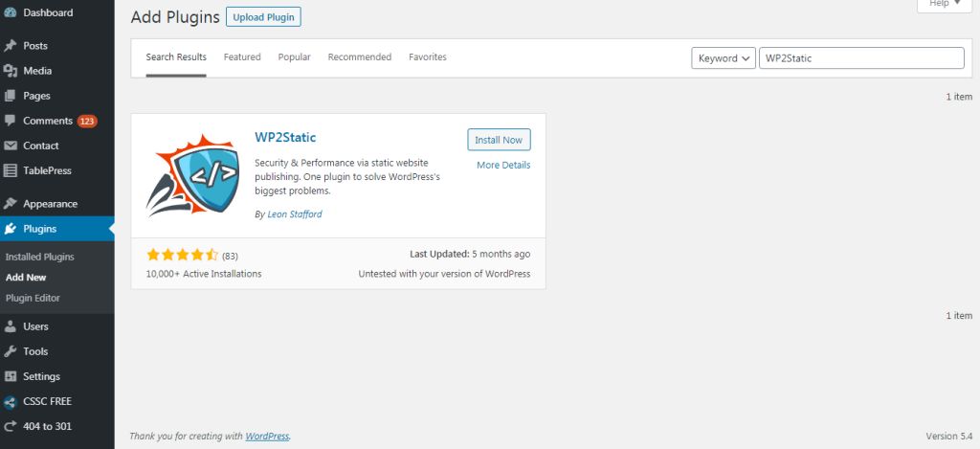Open More Details for WP2Static
This screenshot has height=449, width=980.
(503, 165)
